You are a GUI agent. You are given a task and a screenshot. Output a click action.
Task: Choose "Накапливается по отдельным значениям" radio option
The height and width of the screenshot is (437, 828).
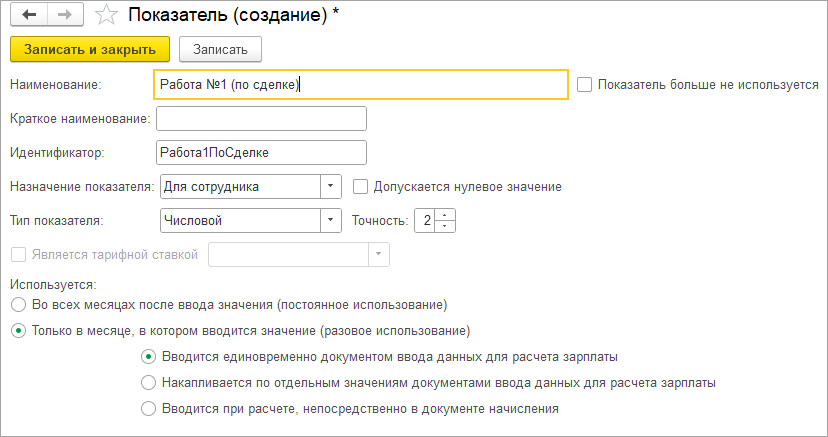pos(149,382)
